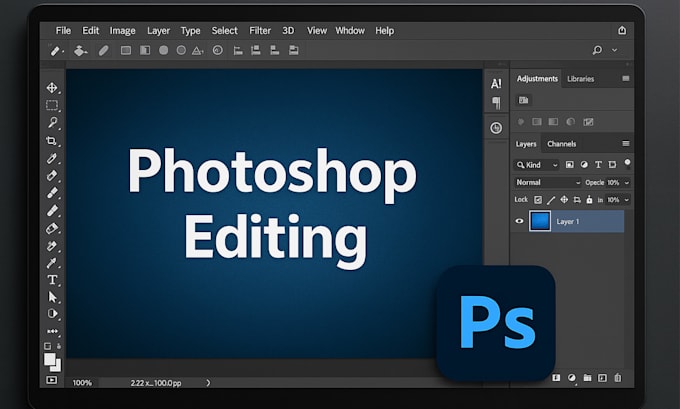Screen dimensions: 680x409
Task: Toggle the layer filtering switch on or off
Action: [627, 163]
